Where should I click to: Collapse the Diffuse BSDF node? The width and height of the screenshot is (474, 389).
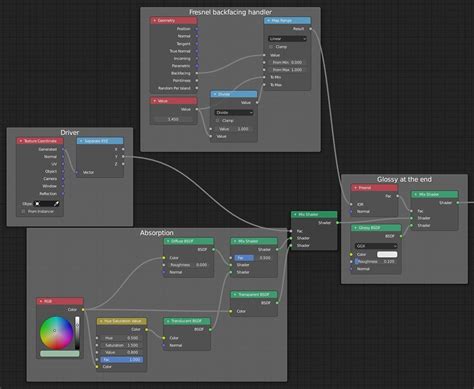pyautogui.click(x=168, y=241)
